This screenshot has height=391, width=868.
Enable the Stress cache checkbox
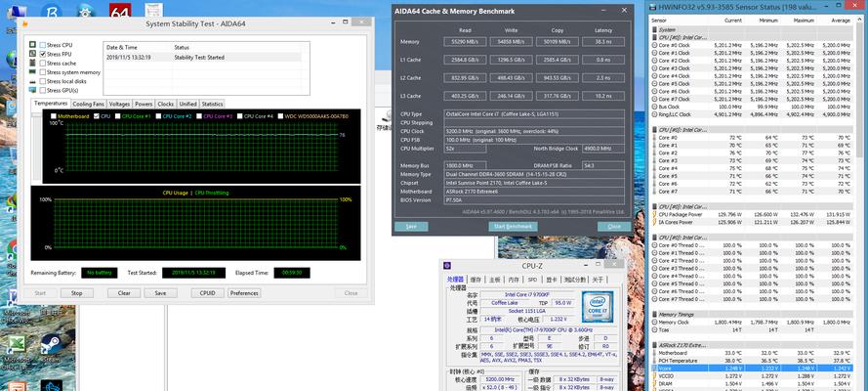[43, 64]
